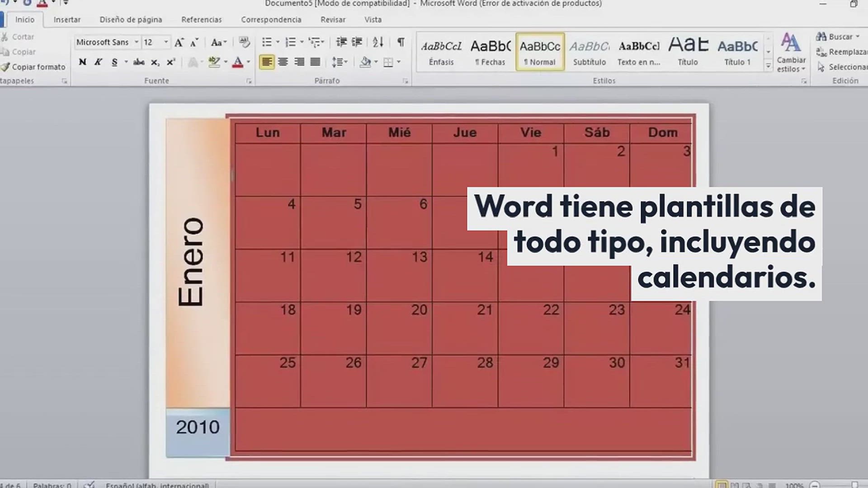
Task: Click the sort A-Z icon
Action: pos(378,42)
